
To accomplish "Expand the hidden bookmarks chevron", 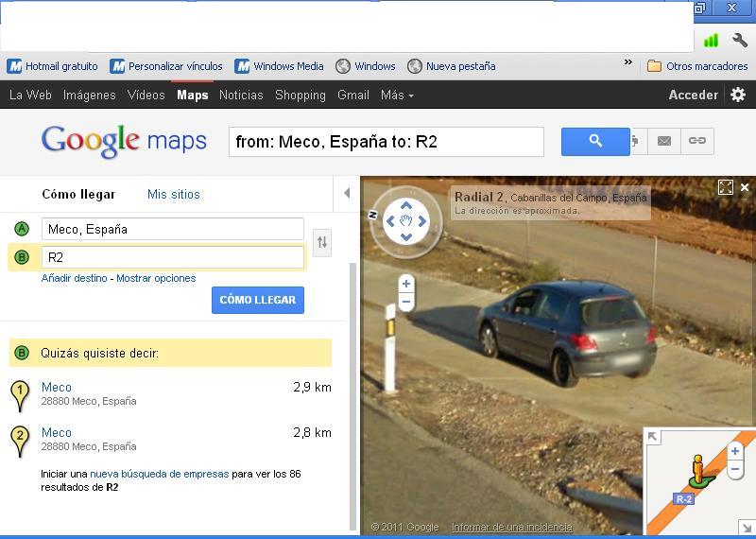I will 628,64.
